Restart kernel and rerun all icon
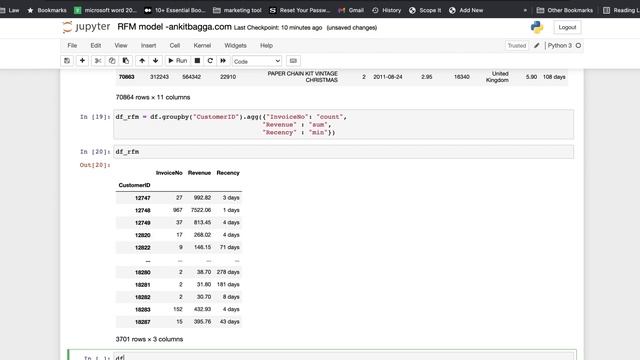 click(x=223, y=61)
